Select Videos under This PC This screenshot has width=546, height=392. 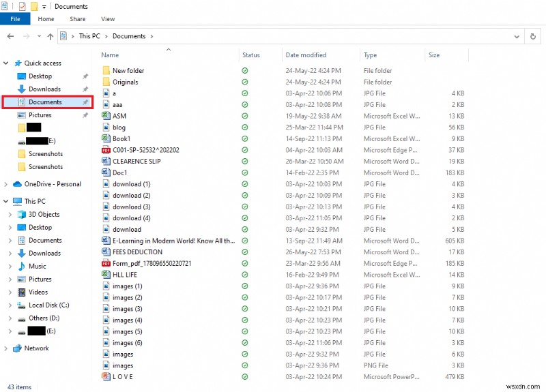[x=38, y=292]
